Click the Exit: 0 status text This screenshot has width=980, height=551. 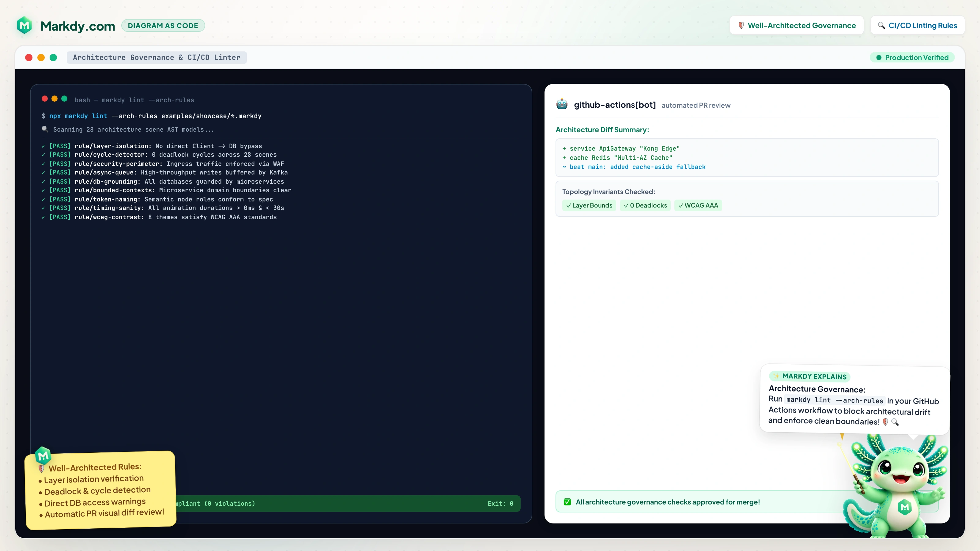(x=500, y=504)
